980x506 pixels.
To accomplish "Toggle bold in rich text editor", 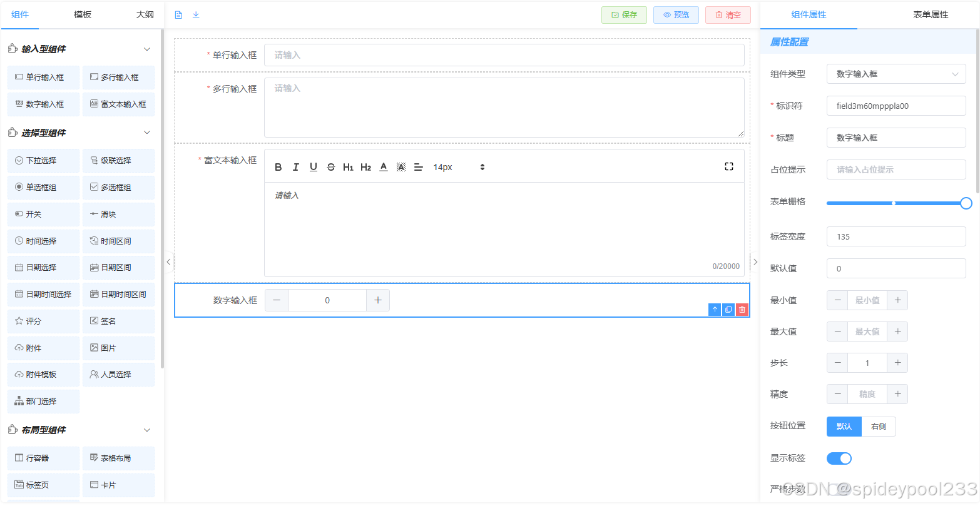I will click(278, 167).
